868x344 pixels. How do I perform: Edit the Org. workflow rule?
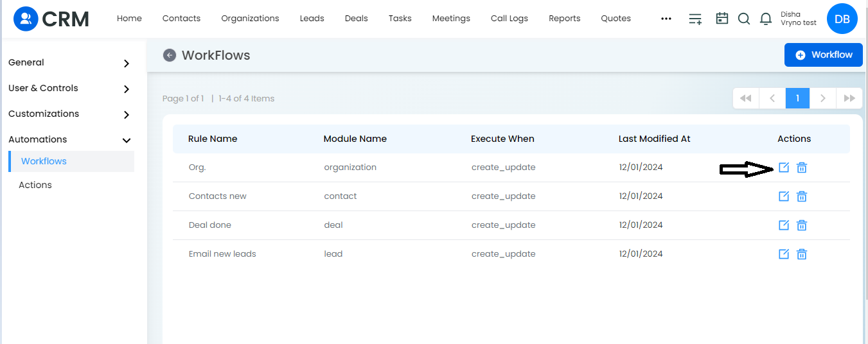click(x=783, y=168)
